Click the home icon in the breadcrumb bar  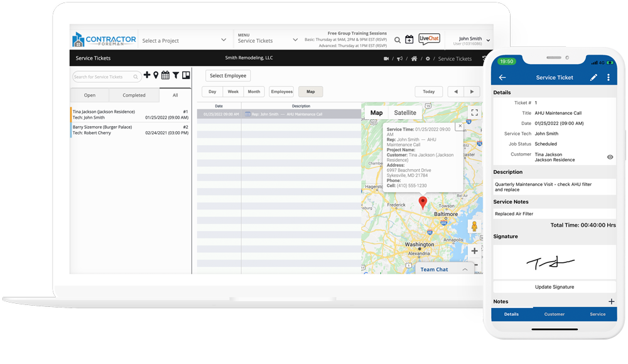point(414,58)
